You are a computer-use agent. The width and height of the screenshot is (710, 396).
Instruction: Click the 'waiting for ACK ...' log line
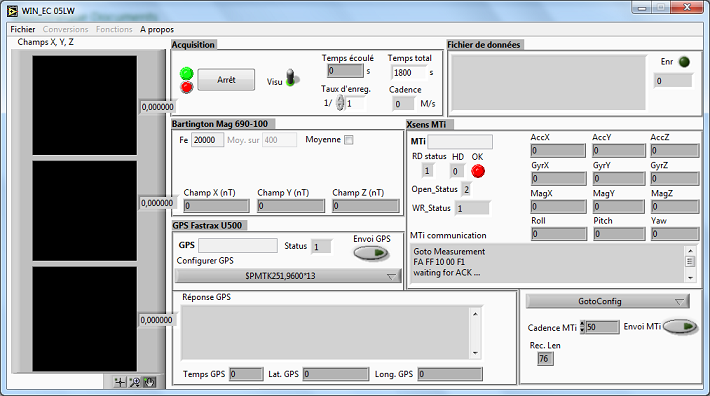coord(446,272)
